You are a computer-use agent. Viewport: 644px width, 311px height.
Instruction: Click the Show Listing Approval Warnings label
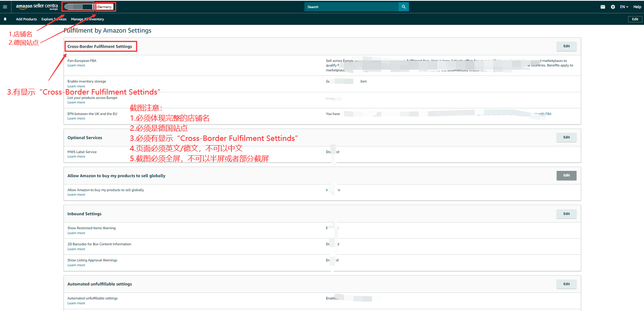pos(92,260)
